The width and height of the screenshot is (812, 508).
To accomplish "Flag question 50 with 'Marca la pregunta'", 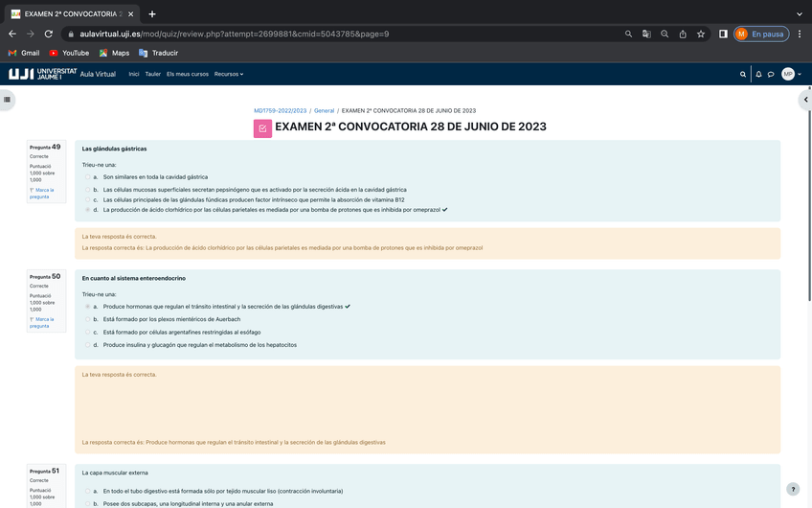I will pyautogui.click(x=42, y=322).
